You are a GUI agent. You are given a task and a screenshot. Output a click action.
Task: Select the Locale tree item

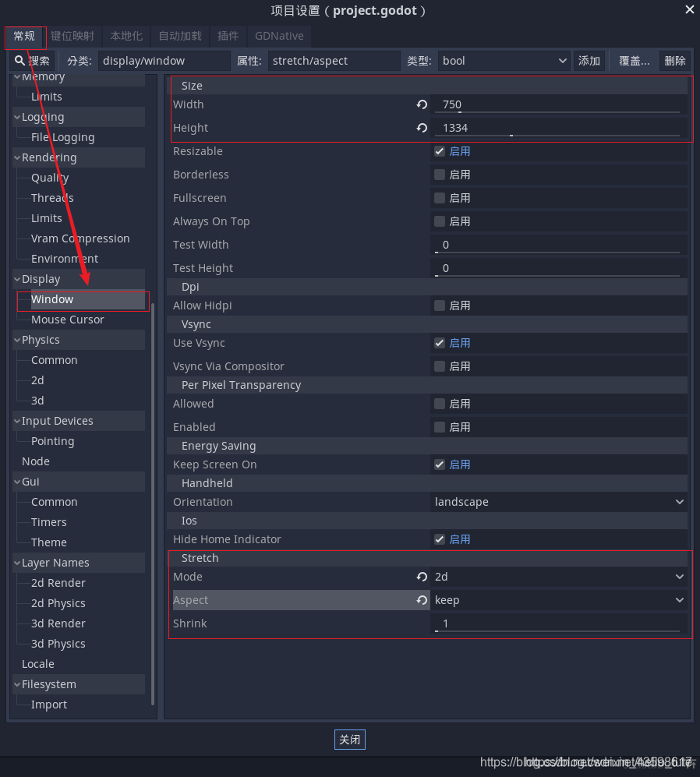(x=38, y=664)
